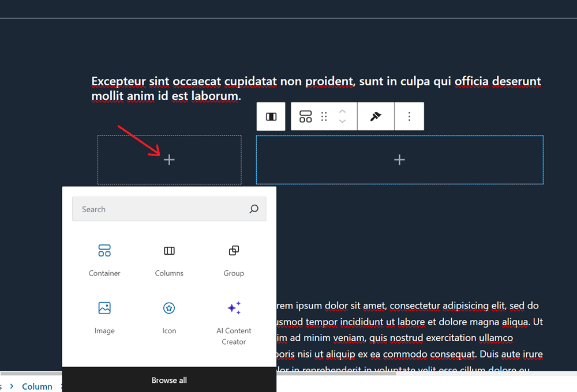
Task: Open the styles paintbrush tool
Action: point(376,117)
